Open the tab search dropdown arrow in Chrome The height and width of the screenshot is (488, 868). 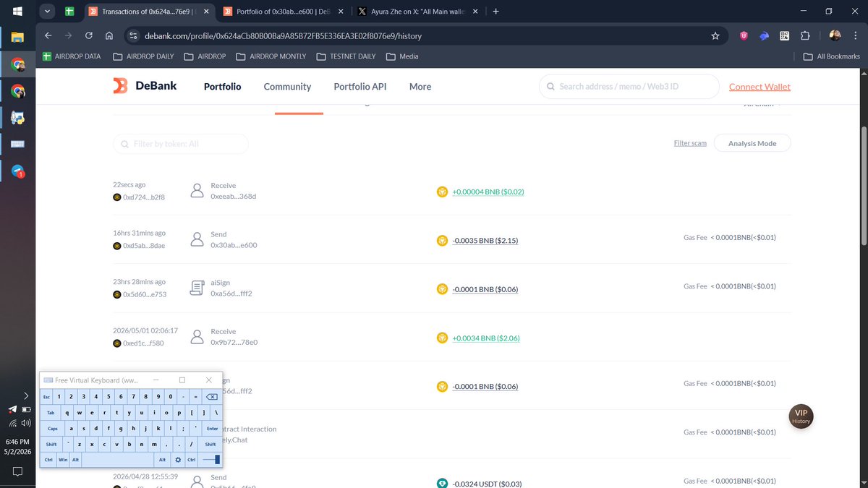pyautogui.click(x=47, y=12)
